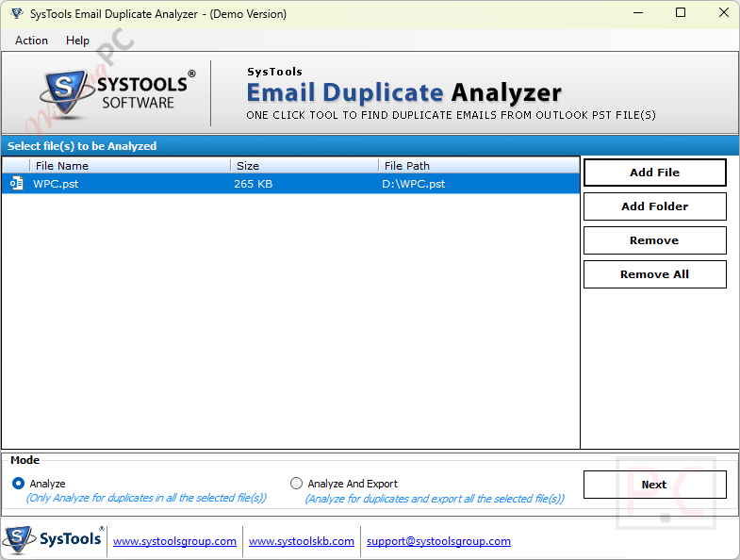Click the PST file icon beside WPC.pst
Screen dimensions: 740x560
click(x=17, y=183)
